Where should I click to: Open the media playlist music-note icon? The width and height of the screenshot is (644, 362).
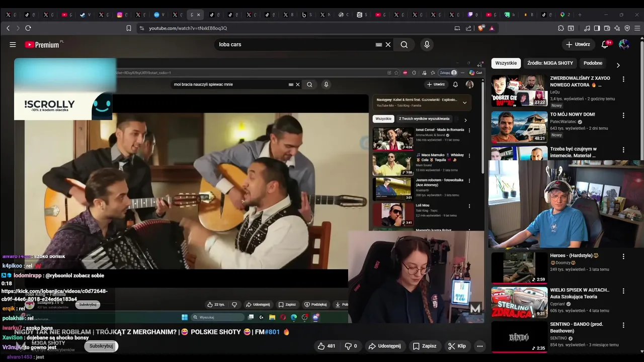(587, 28)
